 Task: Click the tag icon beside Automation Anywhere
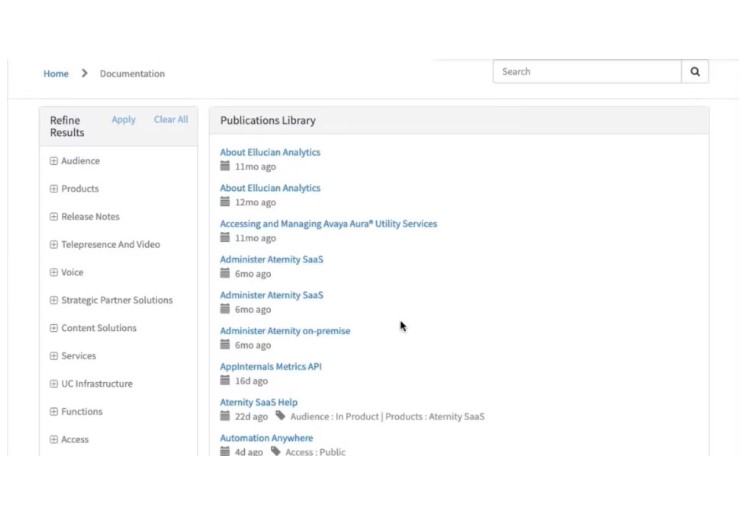pyautogui.click(x=276, y=452)
